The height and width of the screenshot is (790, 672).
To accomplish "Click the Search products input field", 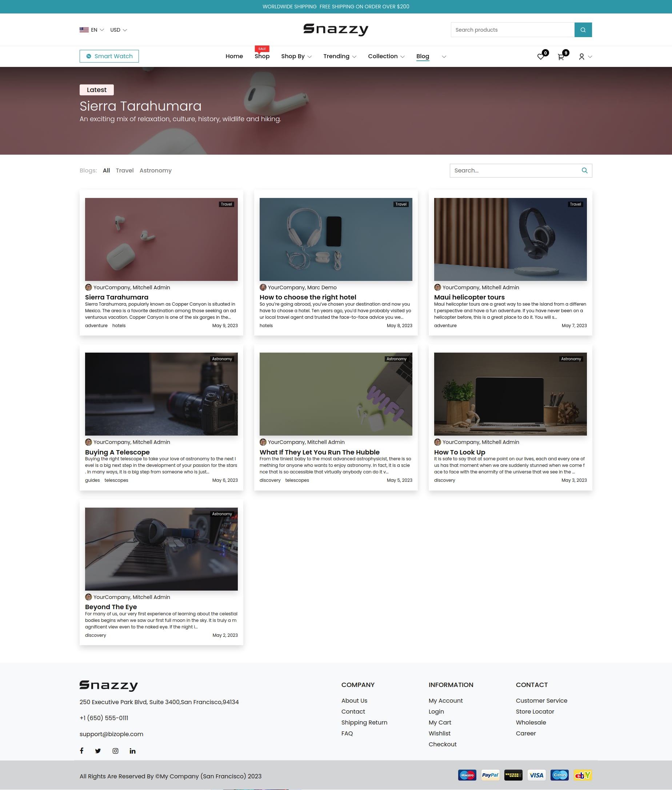I will tap(512, 30).
